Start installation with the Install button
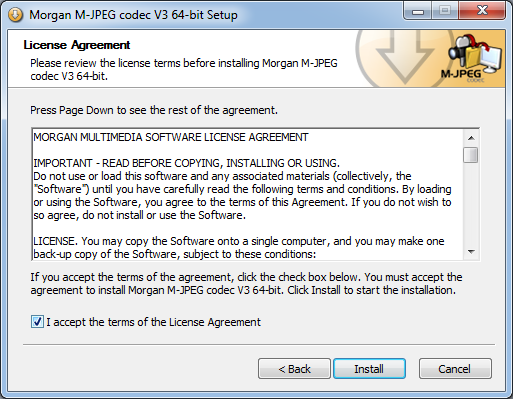The width and height of the screenshot is (513, 399). click(369, 369)
